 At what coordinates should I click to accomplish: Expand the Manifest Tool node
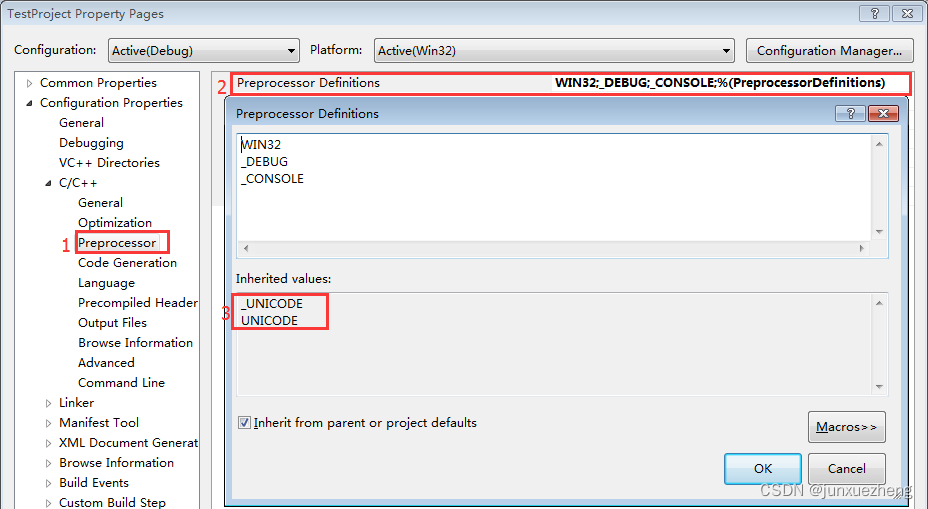point(49,423)
